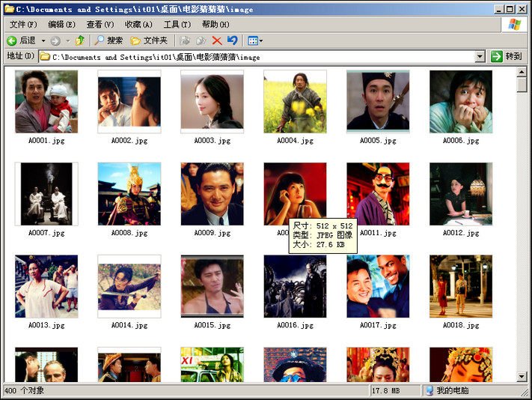The height and width of the screenshot is (400, 532).
Task: Click the file name label A0001.jpg
Action: coord(46,141)
